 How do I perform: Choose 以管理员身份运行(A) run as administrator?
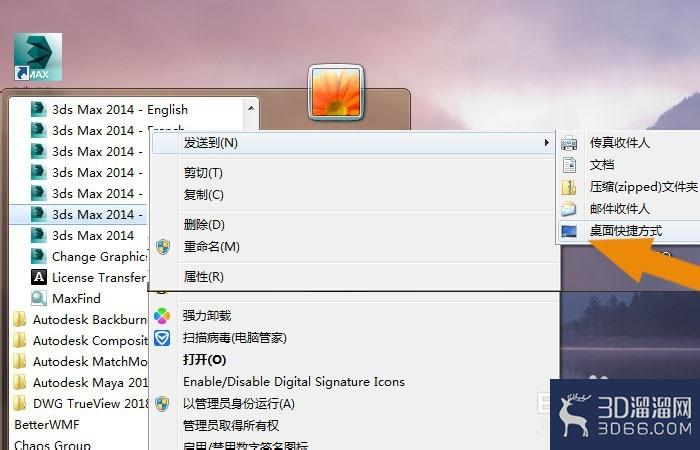(x=239, y=404)
